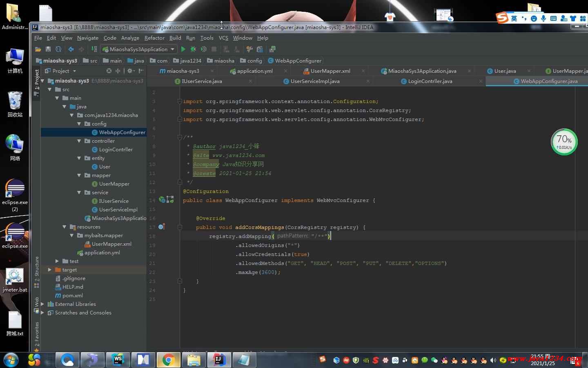This screenshot has width=588, height=368.
Task: Switch to the application.yml editor tab
Action: (x=255, y=71)
